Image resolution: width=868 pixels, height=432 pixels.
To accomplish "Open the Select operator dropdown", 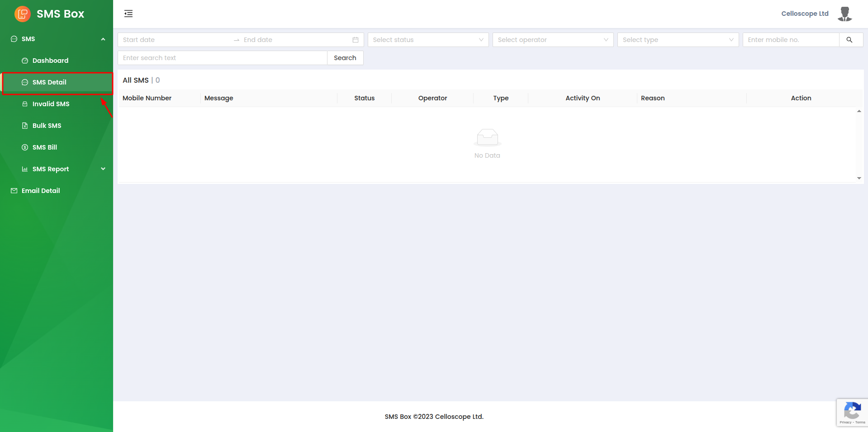I will 552,40.
